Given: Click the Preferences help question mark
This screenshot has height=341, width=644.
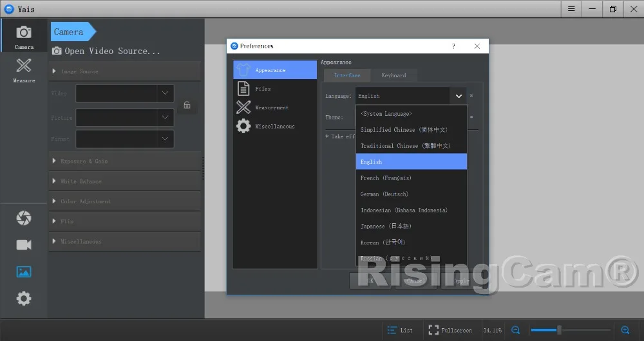Looking at the screenshot, I should pos(453,46).
